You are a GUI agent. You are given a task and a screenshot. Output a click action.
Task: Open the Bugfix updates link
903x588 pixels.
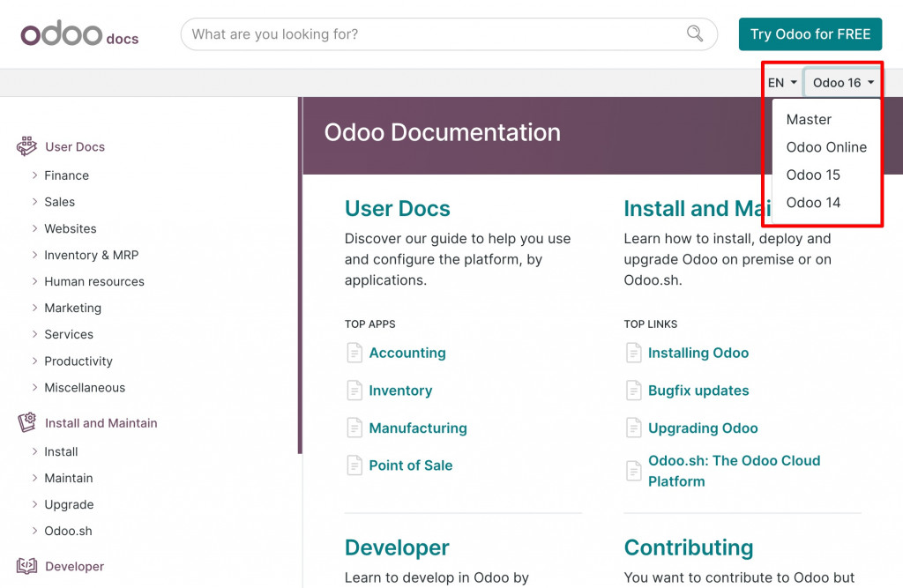click(x=698, y=391)
